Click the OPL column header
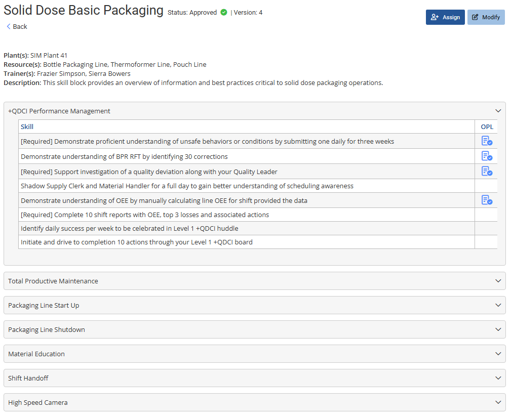 pyautogui.click(x=486, y=127)
